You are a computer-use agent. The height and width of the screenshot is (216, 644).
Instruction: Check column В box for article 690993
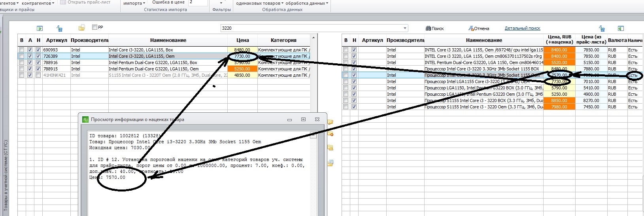click(x=22, y=50)
